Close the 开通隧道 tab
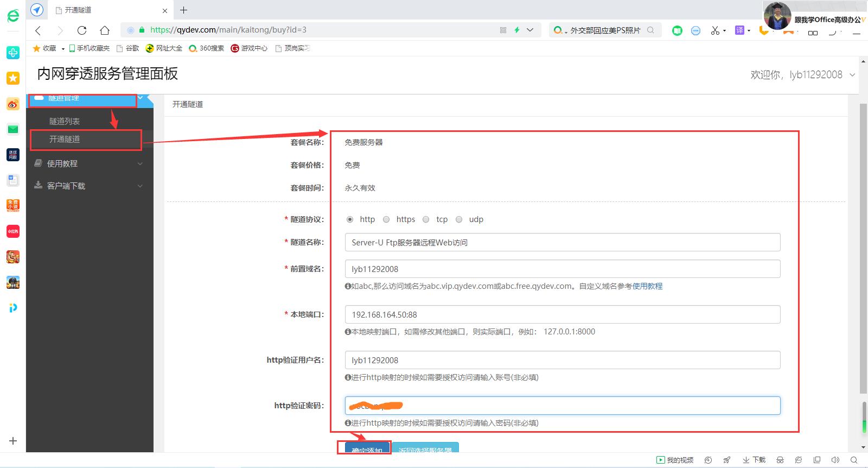This screenshot has width=868, height=468. (x=165, y=10)
